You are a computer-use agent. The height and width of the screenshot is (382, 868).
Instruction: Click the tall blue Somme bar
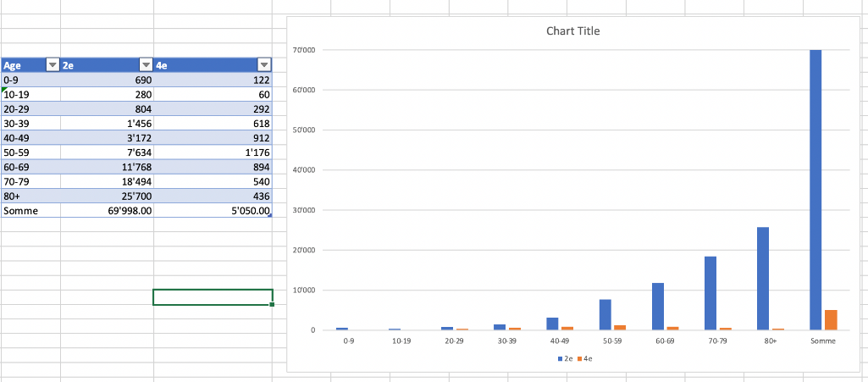click(x=815, y=186)
